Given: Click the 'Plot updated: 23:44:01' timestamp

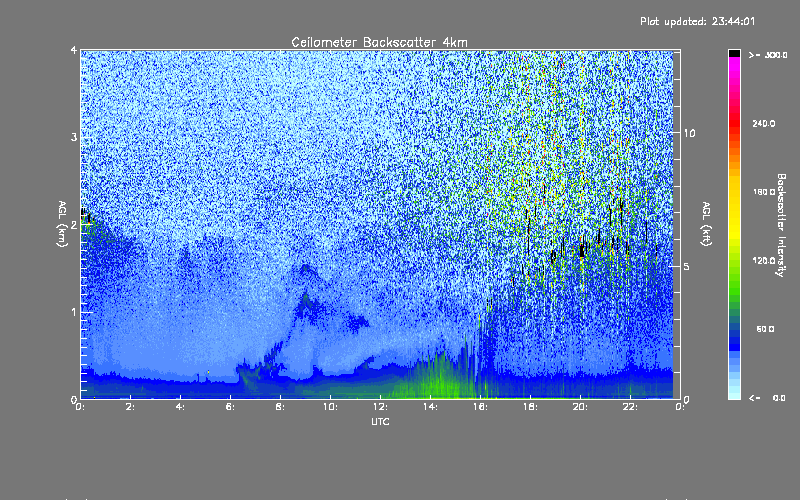Looking at the screenshot, I should (697, 21).
